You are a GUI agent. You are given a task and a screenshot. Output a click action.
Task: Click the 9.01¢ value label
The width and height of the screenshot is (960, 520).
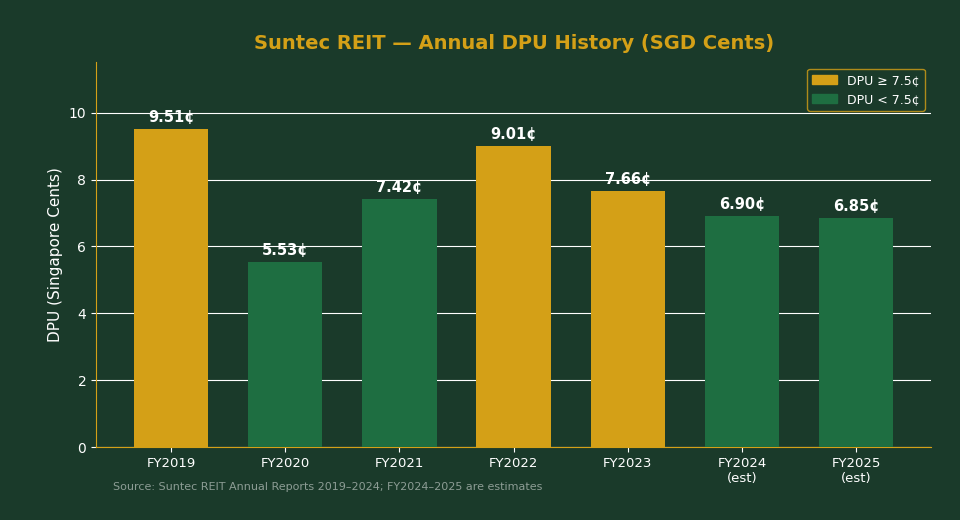pos(513,134)
